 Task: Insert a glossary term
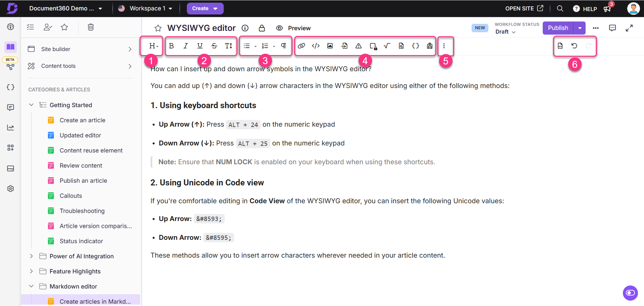[x=430, y=46]
